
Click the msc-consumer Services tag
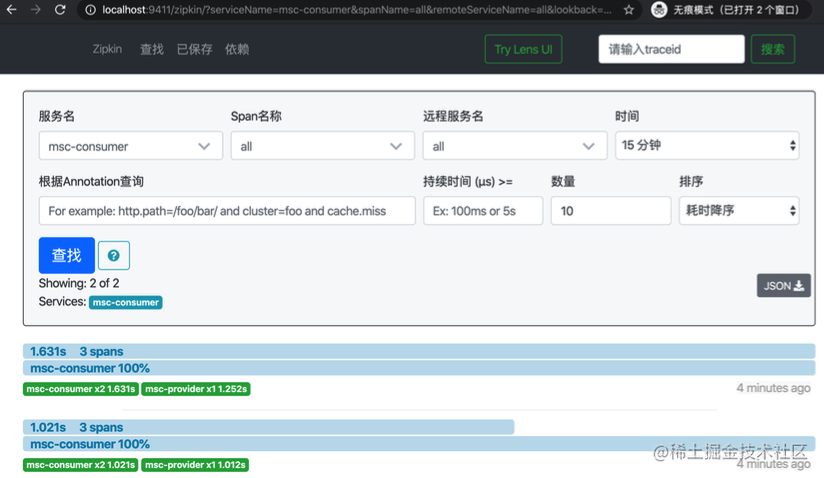click(126, 303)
